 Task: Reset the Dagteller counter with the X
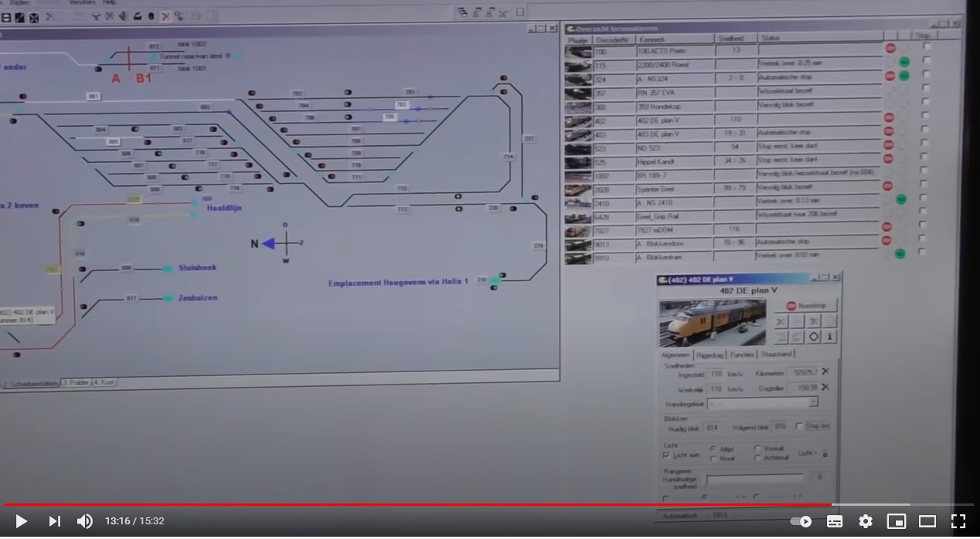tap(826, 387)
